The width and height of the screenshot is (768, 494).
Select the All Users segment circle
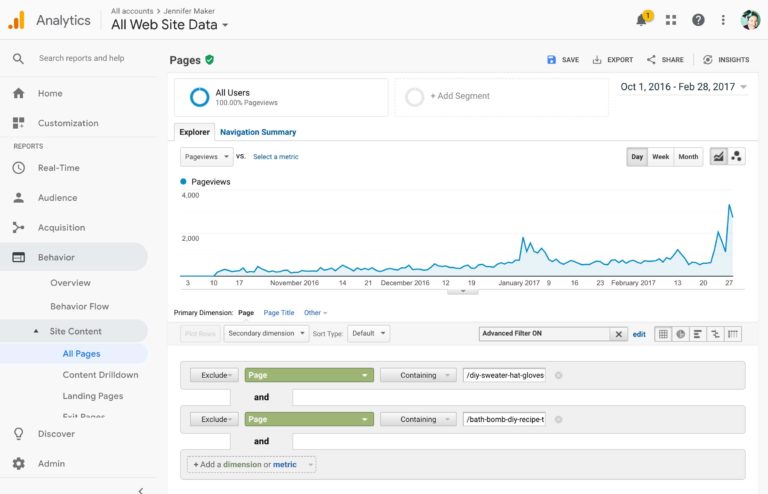pos(199,97)
